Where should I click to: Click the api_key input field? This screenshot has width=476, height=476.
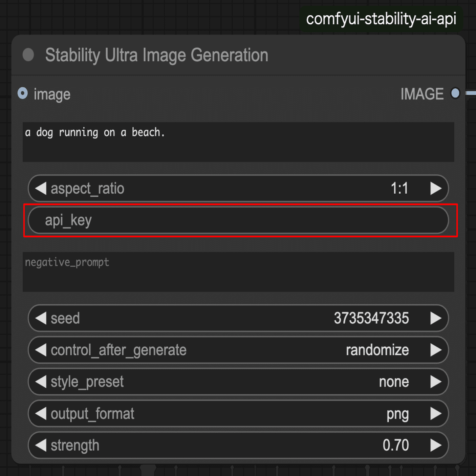point(238,220)
